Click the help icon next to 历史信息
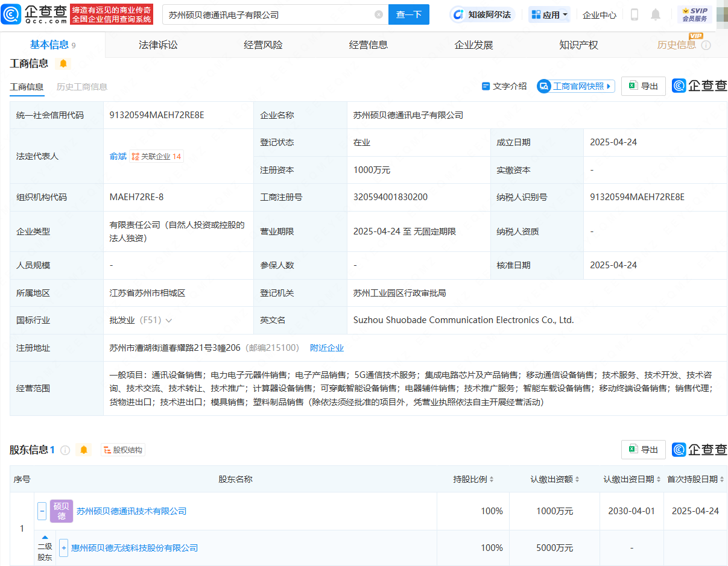Image resolution: width=728 pixels, height=566 pixels. (x=706, y=45)
